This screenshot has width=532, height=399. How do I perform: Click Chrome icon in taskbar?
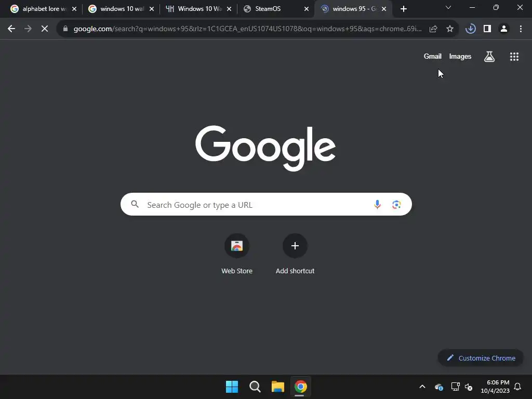point(301,387)
